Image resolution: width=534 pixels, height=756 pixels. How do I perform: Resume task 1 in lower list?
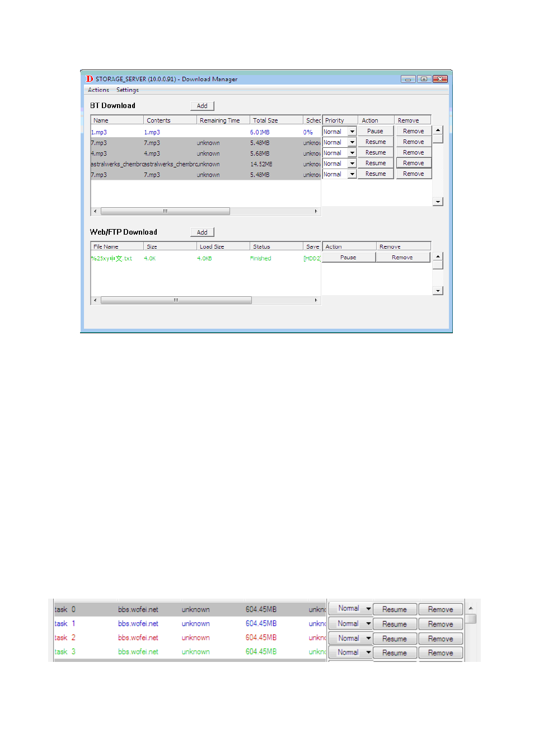coord(395,624)
